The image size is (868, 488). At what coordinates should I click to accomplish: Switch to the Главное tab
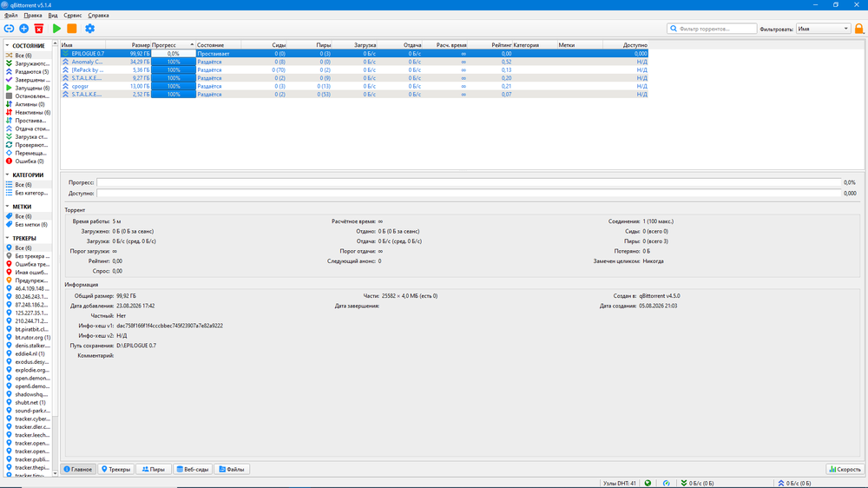77,469
